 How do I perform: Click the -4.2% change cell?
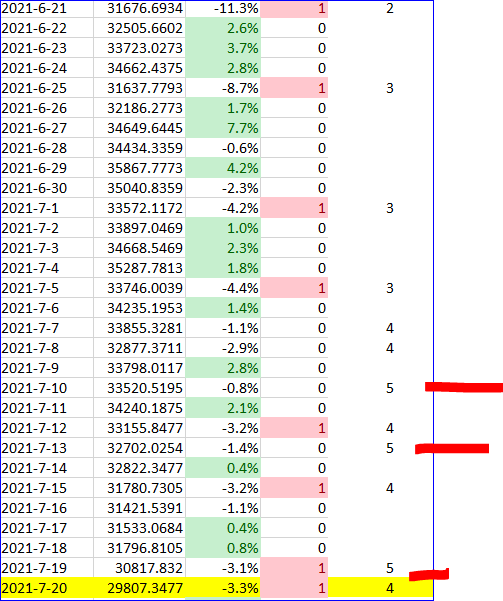[x=223, y=208]
